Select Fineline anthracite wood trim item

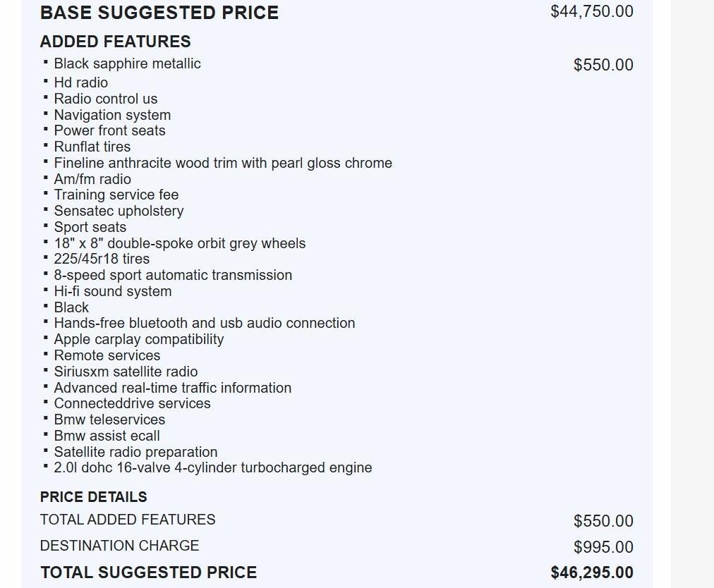click(223, 163)
